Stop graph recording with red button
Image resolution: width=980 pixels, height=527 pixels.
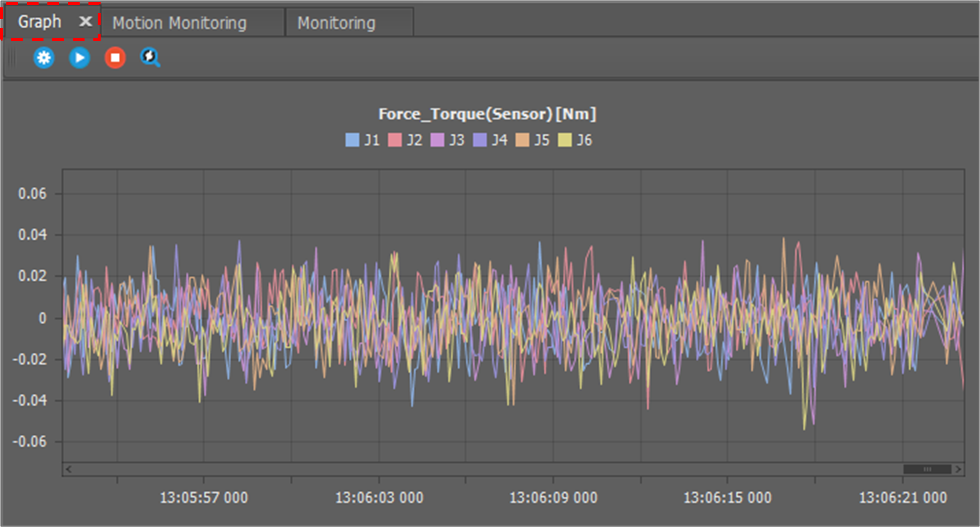click(115, 58)
